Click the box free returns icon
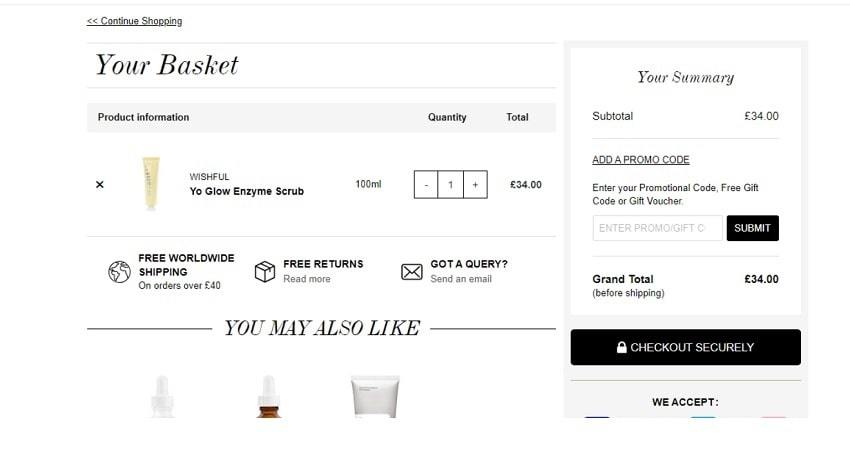This screenshot has width=850, height=456. click(x=265, y=272)
